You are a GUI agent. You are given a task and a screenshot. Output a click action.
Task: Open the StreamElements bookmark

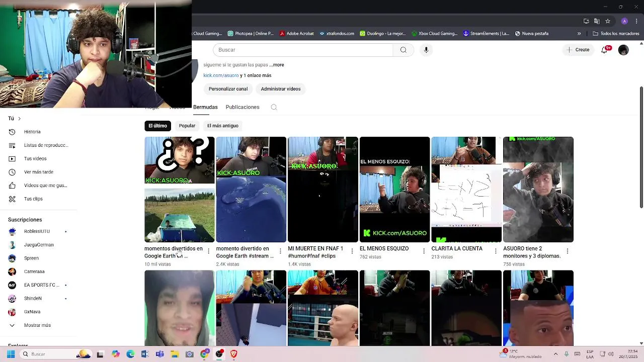(x=487, y=34)
